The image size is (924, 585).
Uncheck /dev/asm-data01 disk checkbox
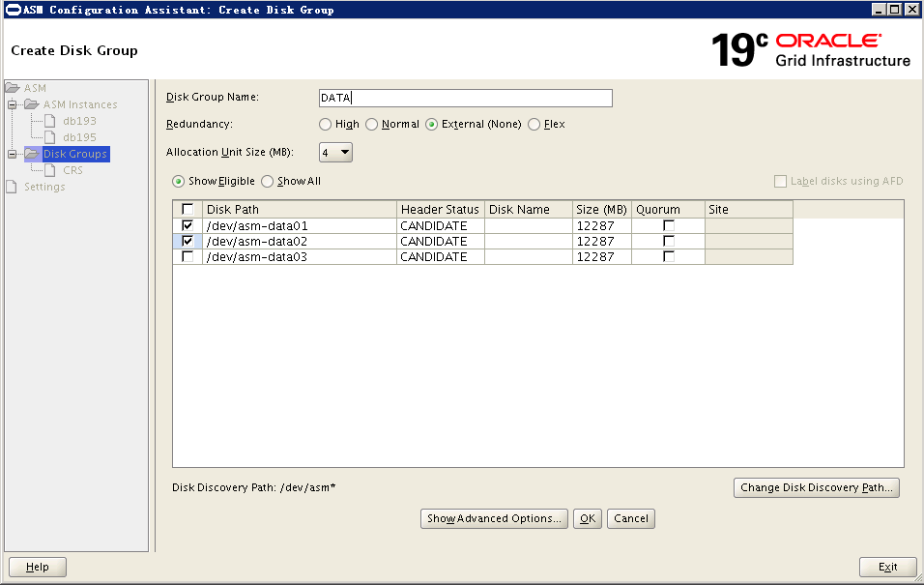coord(188,225)
